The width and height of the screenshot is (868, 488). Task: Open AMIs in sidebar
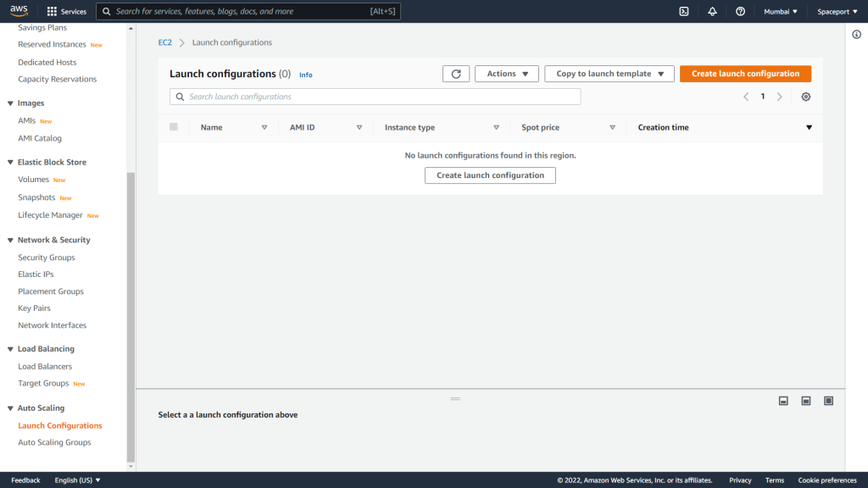point(26,120)
